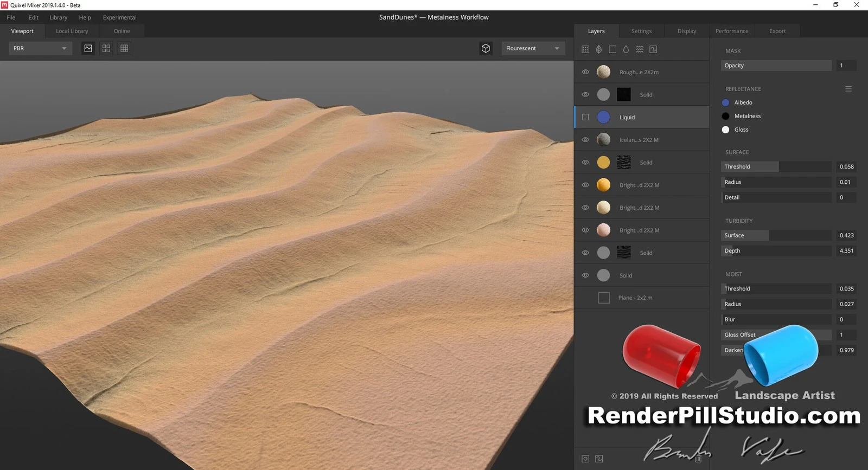Viewport: 868px width, 470px height.
Task: Switch to the Display tab
Action: tap(687, 31)
